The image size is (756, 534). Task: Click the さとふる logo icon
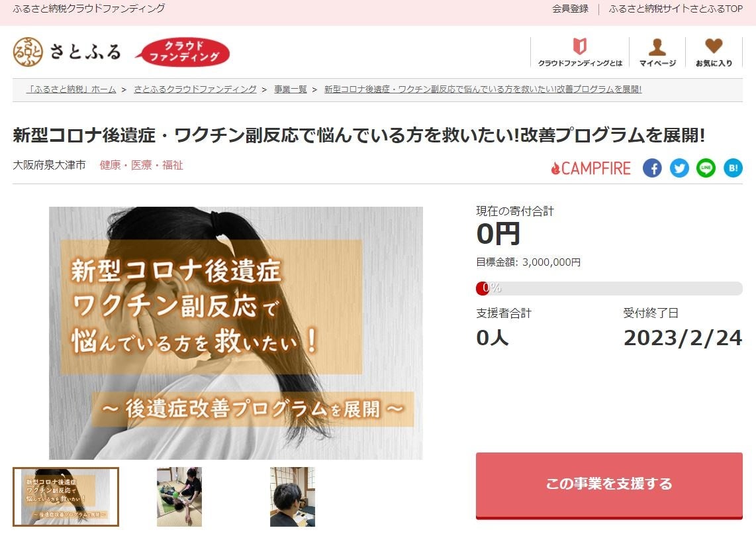(x=28, y=52)
